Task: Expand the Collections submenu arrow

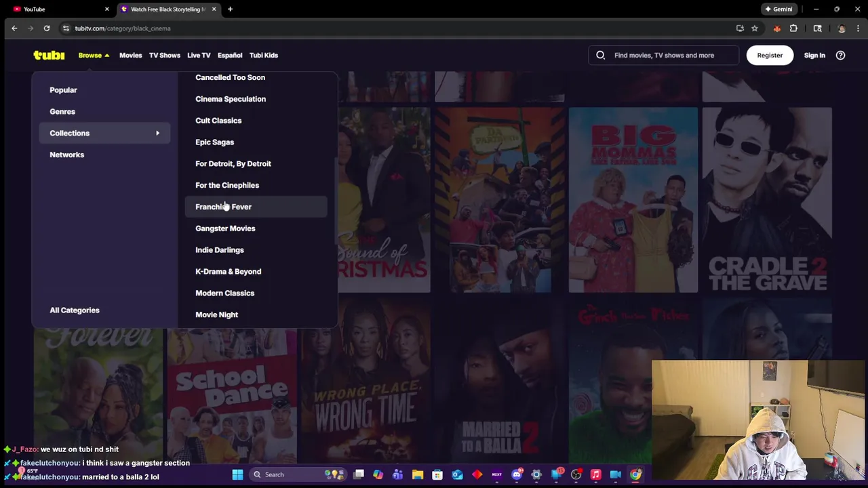Action: [x=157, y=134]
